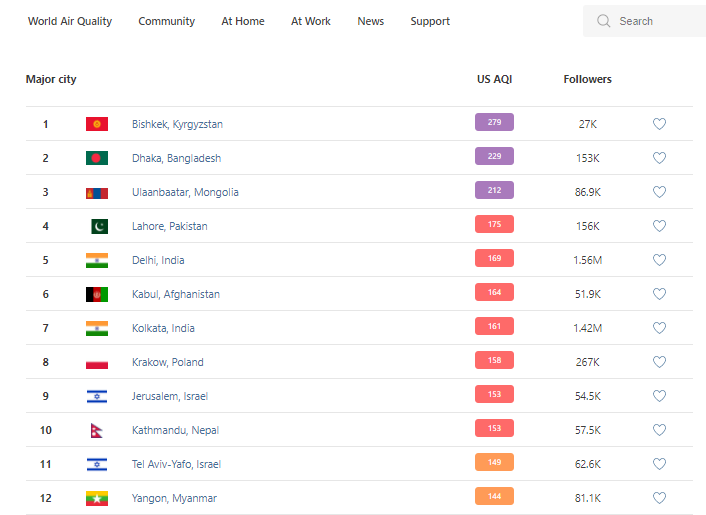
Task: Favorite Bishkek with the heart icon
Action: coord(659,124)
